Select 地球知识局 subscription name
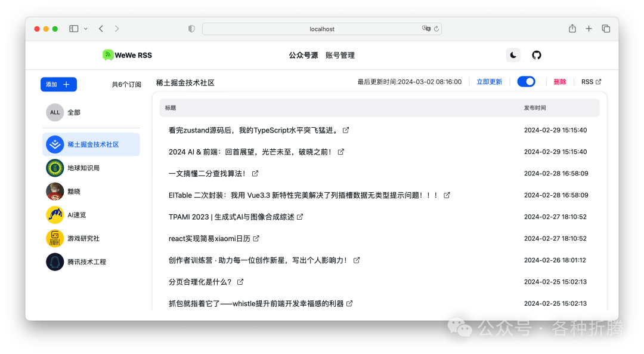Image resolution: width=644 pixels, height=354 pixels. click(83, 168)
